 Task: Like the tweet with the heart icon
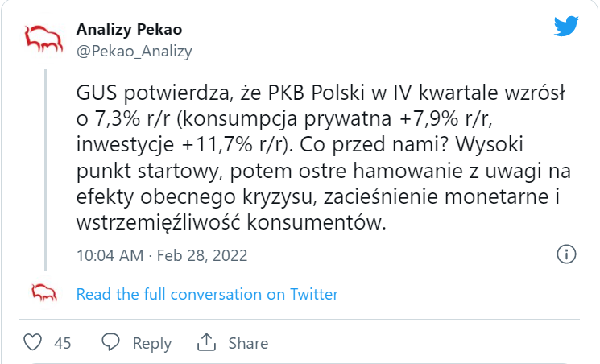point(32,342)
